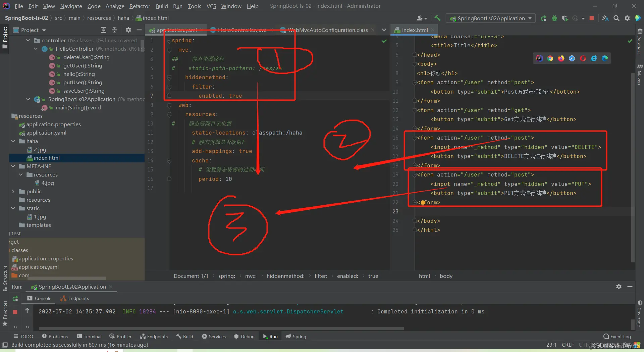Screen dimensions: 644x352
Task: Open Search Everywhere magnifier icon
Action: click(x=616, y=18)
